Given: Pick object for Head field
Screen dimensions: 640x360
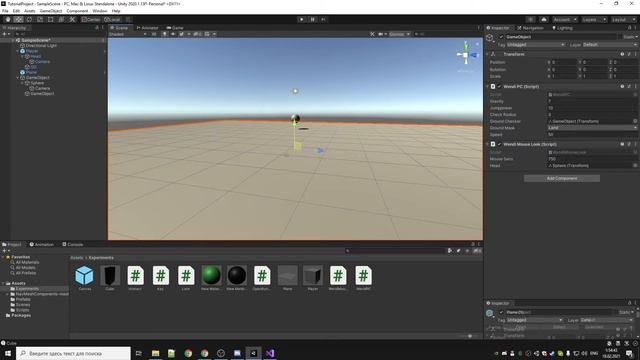Looking at the screenshot, I should 635,166.
